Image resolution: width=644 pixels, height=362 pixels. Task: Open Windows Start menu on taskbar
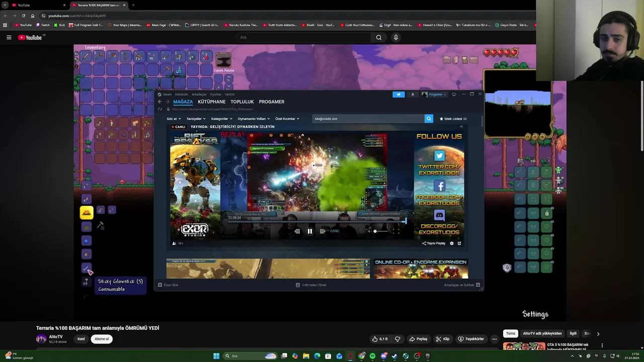216,356
